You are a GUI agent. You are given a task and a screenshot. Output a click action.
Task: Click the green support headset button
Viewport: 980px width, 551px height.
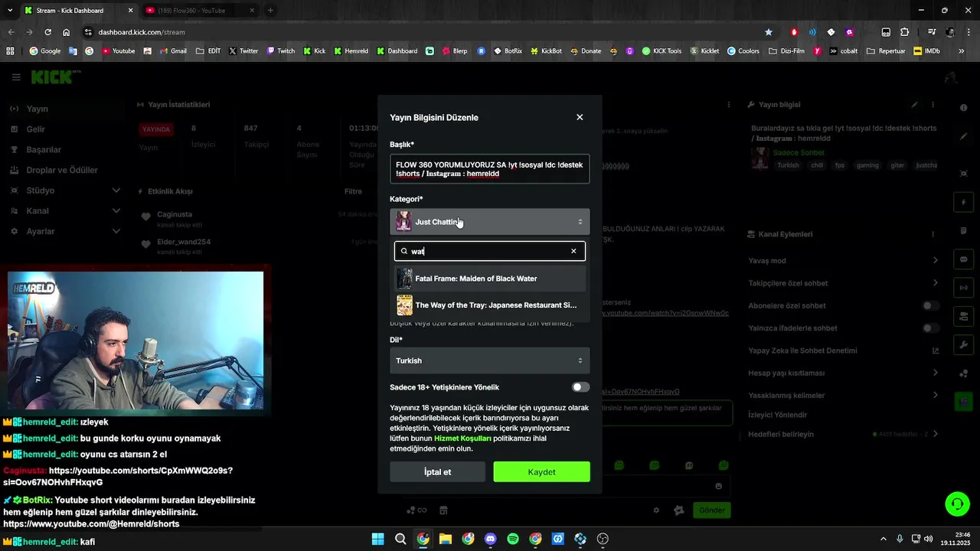pos(956,504)
